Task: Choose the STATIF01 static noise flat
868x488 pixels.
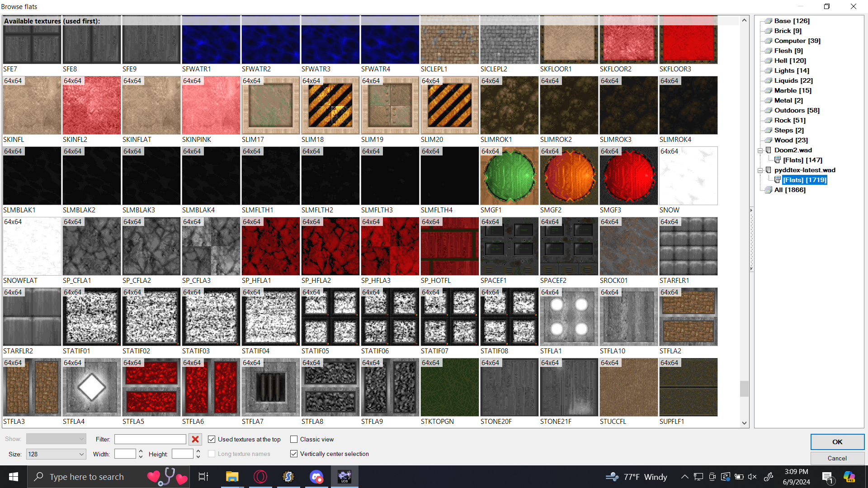Action: 91,317
